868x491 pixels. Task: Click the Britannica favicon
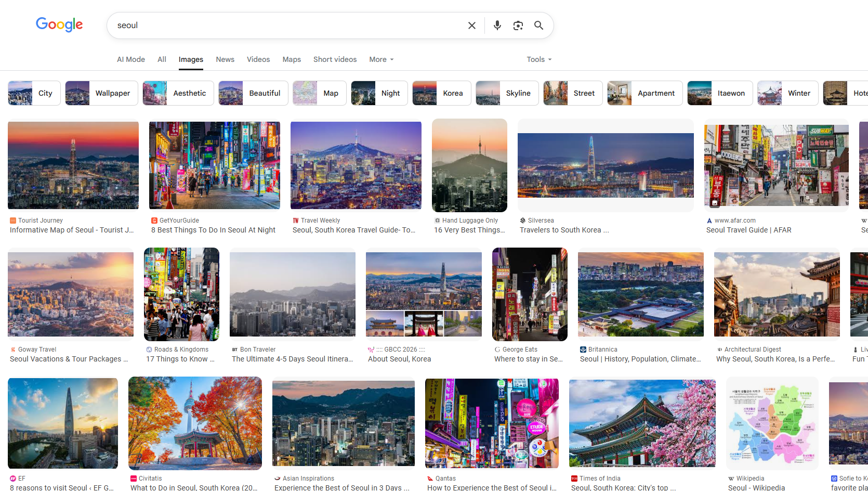583,350
